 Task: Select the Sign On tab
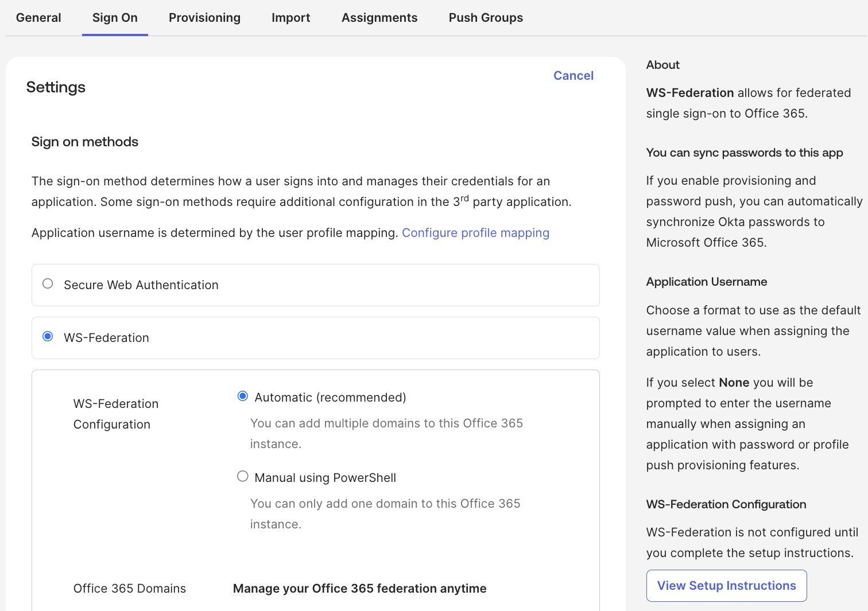tap(115, 18)
